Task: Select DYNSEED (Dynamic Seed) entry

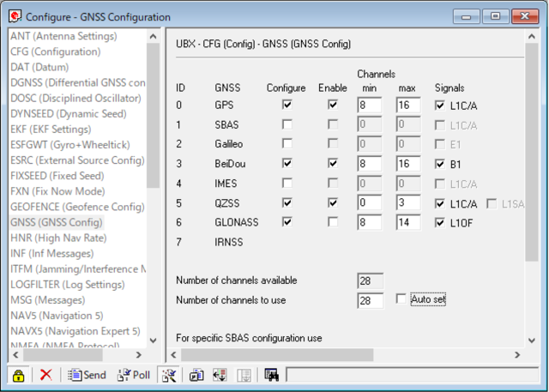Action: pyautogui.click(x=69, y=114)
